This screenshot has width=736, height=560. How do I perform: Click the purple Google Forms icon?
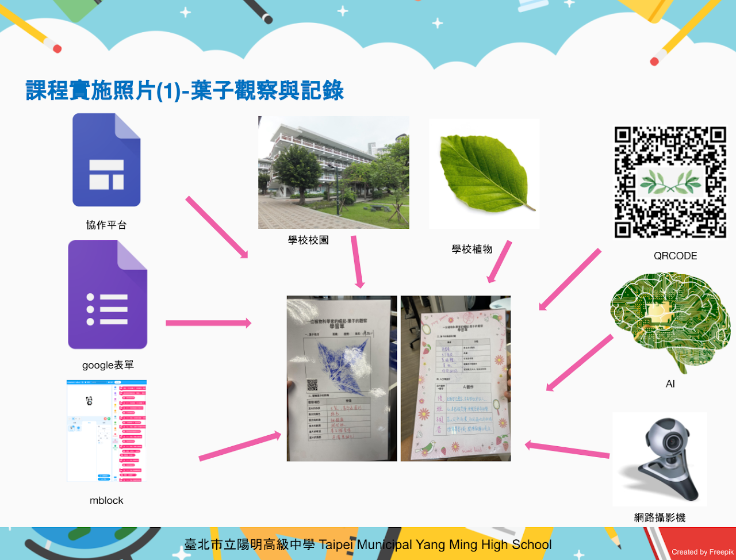coord(108,294)
